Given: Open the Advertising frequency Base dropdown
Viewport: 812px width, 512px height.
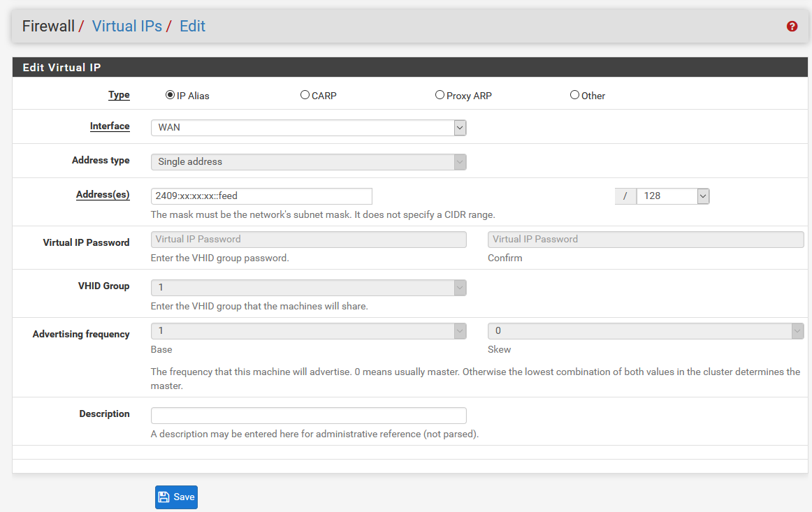Looking at the screenshot, I should 309,331.
